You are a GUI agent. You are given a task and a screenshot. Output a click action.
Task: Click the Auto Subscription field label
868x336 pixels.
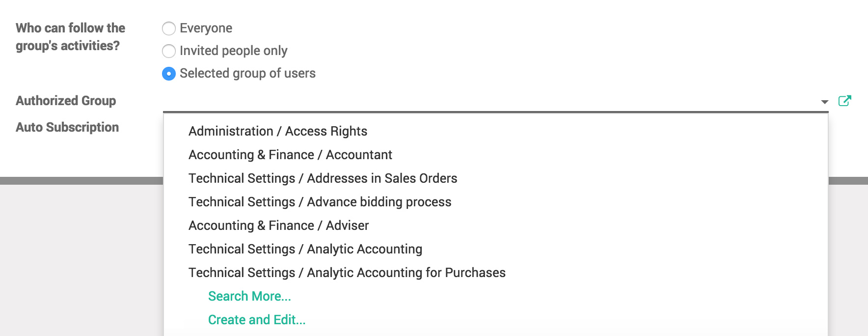pos(67,127)
